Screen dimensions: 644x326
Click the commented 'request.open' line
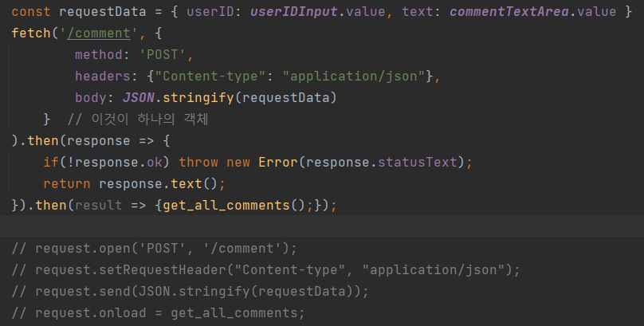[x=154, y=248]
